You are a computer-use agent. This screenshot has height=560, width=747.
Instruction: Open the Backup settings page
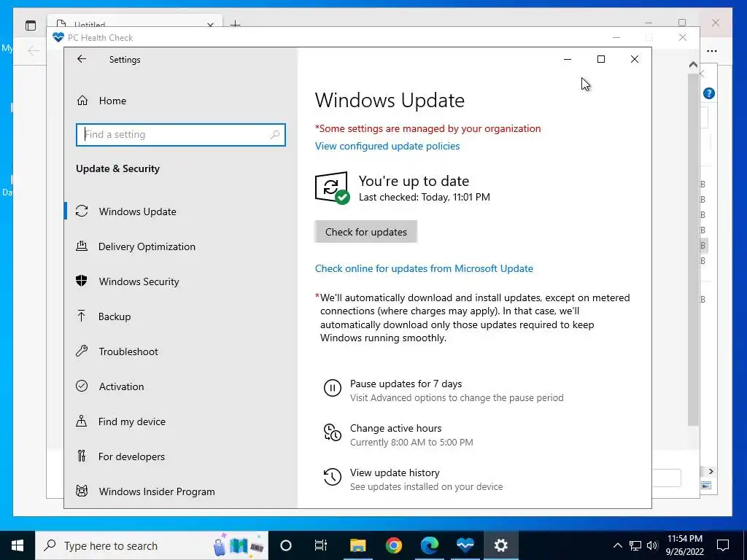pyautogui.click(x=115, y=316)
